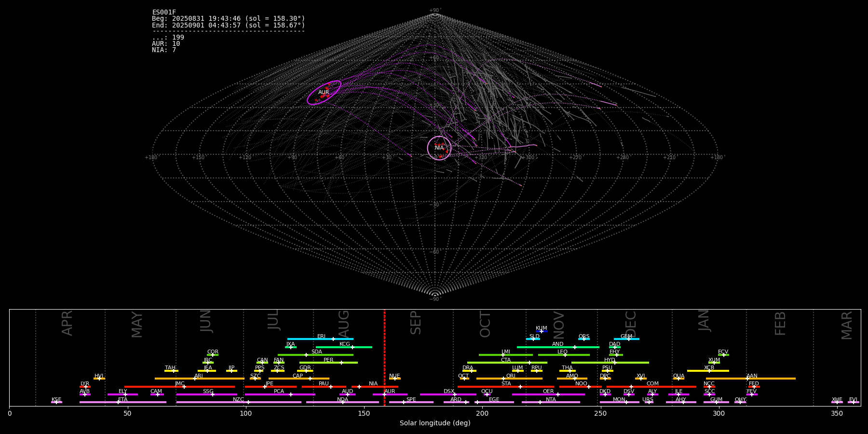868x434 pixels.
Task: Click the 'AUR: 10' count in header
Action: (x=166, y=44)
